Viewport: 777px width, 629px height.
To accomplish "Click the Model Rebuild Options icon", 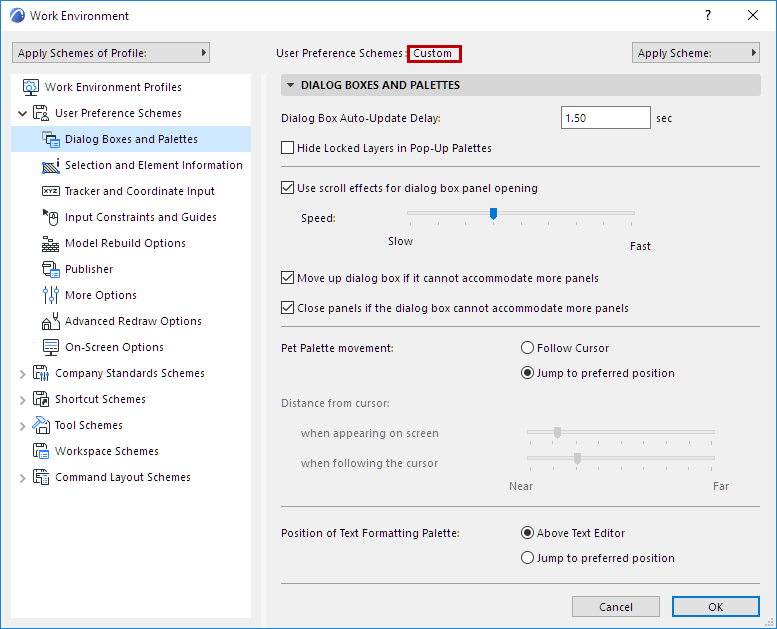I will 51,243.
